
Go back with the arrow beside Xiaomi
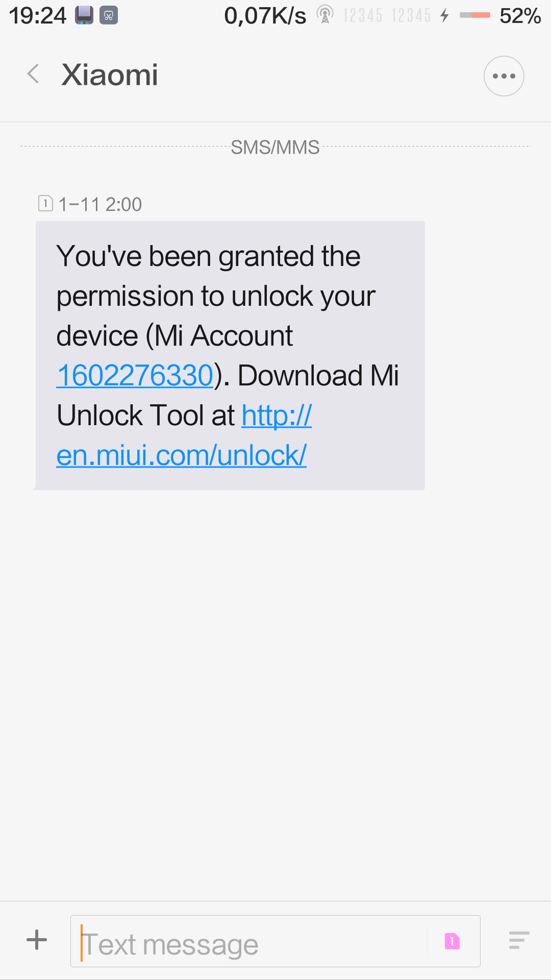click(33, 75)
